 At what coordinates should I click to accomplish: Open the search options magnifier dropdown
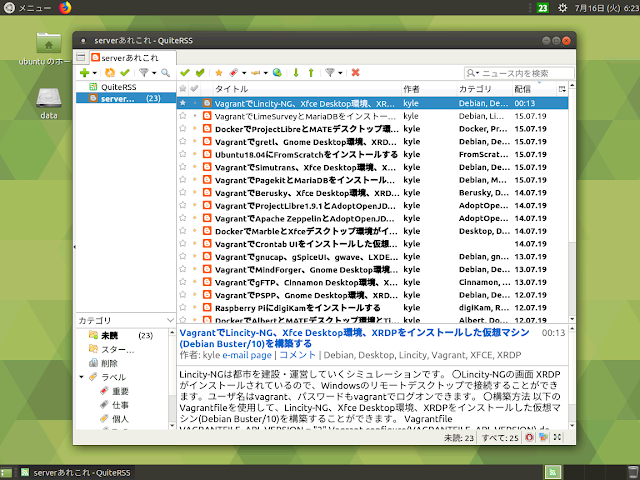pyautogui.click(x=473, y=73)
